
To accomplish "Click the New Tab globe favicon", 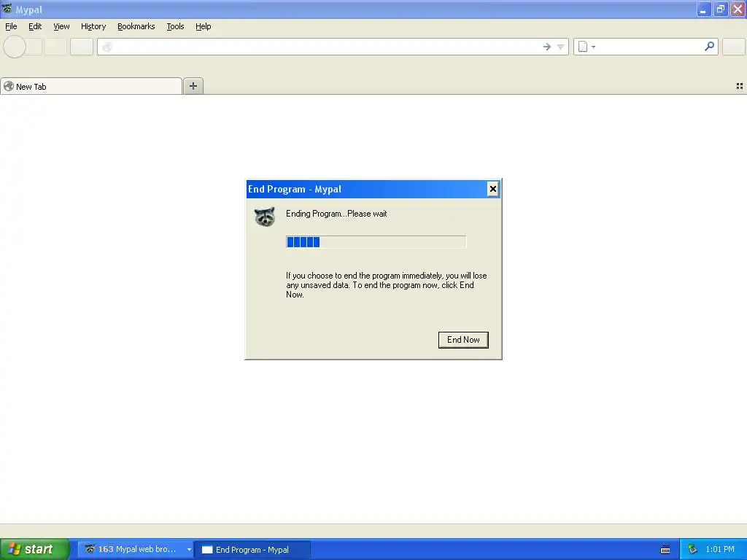I will (9, 86).
